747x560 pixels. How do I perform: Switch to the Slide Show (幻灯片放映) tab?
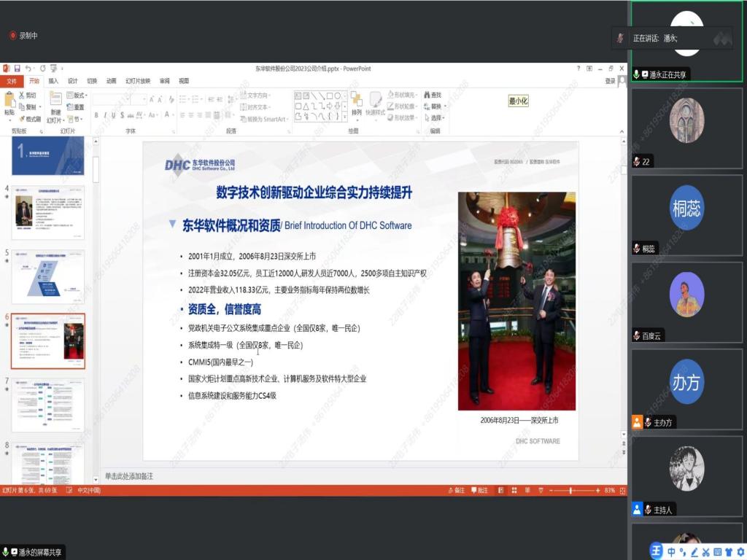tap(138, 82)
